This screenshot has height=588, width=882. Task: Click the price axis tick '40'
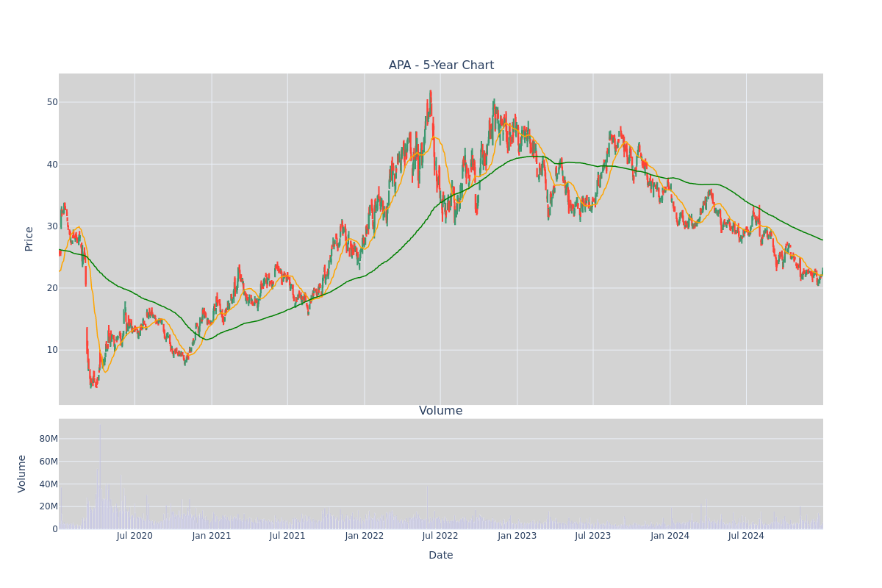[x=52, y=164]
